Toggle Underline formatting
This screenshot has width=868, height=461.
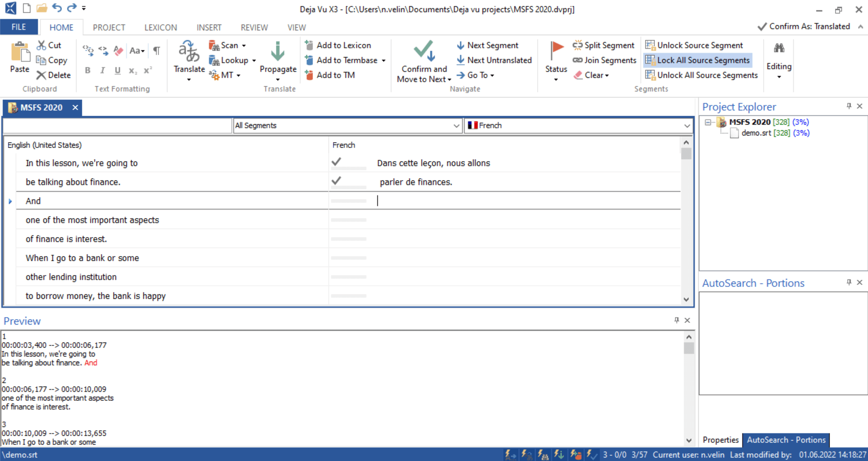(118, 70)
